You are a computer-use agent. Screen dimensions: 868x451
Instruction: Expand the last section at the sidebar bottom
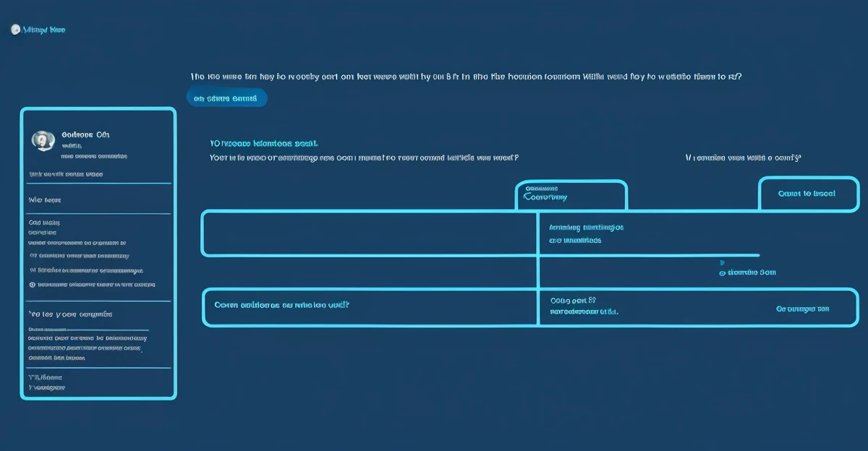[46, 382]
